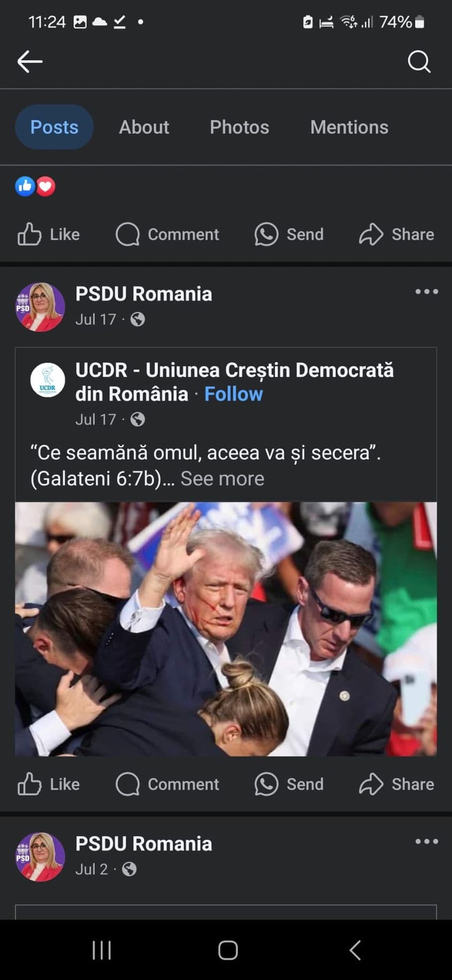Open search with the magnifier icon

pyautogui.click(x=419, y=62)
